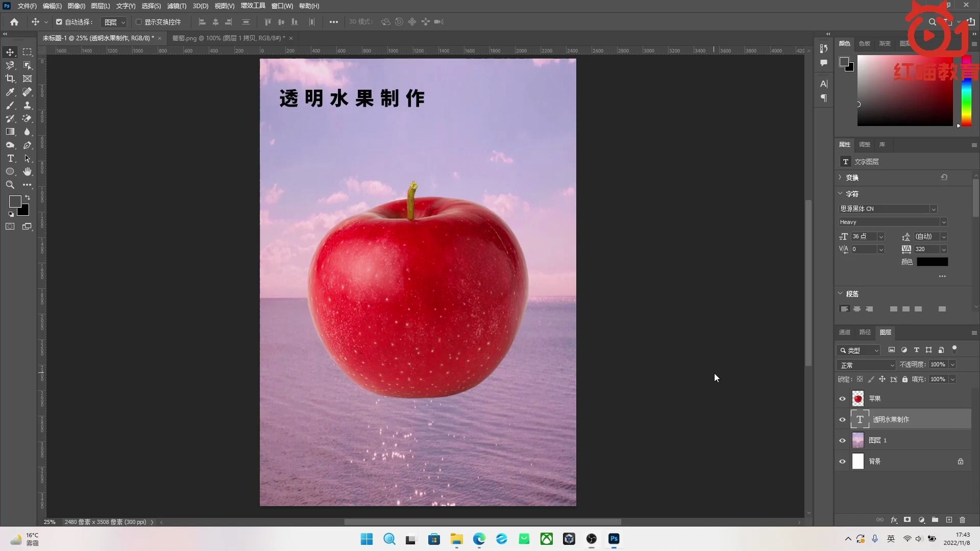
Task: Select the Zoom tool
Action: [x=10, y=185]
